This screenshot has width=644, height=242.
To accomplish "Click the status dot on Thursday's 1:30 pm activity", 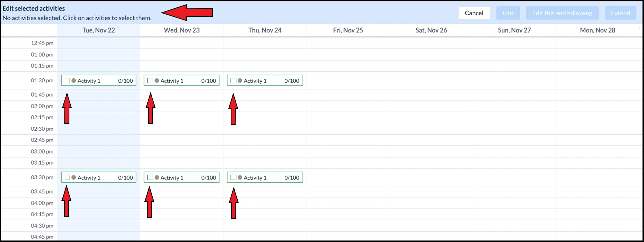I will coord(240,80).
